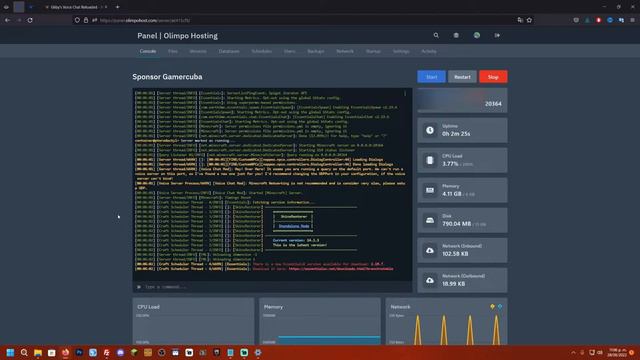Open the panel search icon

[436, 36]
